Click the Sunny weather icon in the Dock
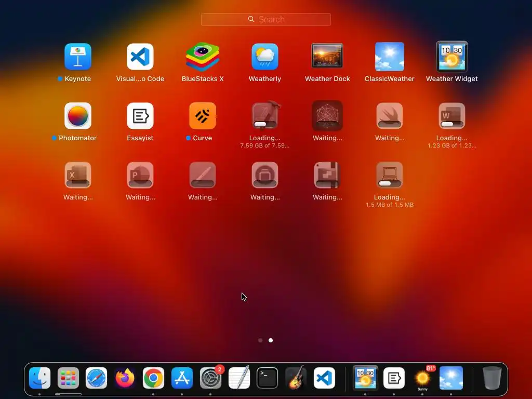Viewport: 532px width, 399px height. (422, 378)
